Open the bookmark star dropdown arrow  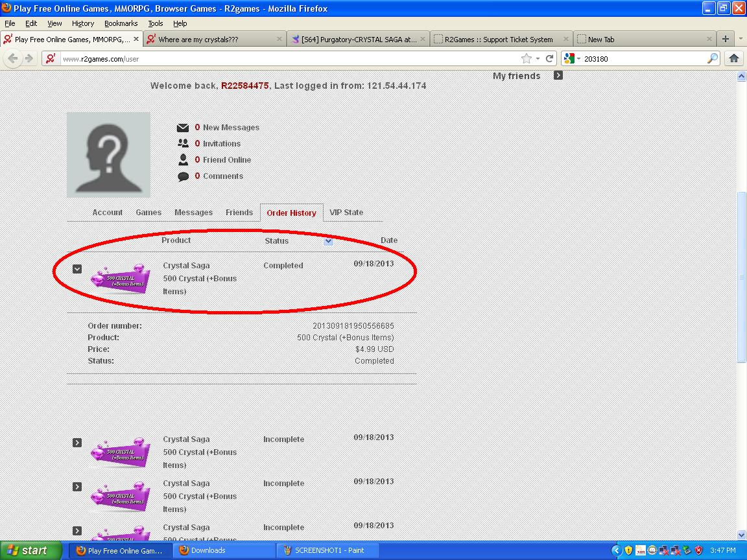(538, 58)
